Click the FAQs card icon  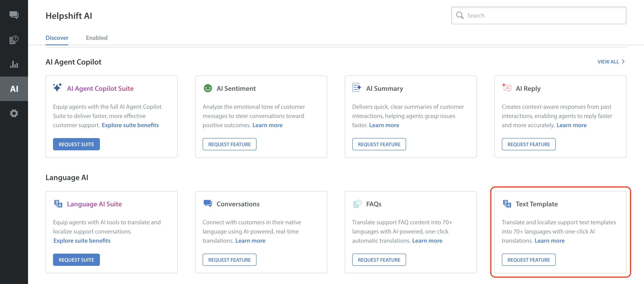(357, 204)
